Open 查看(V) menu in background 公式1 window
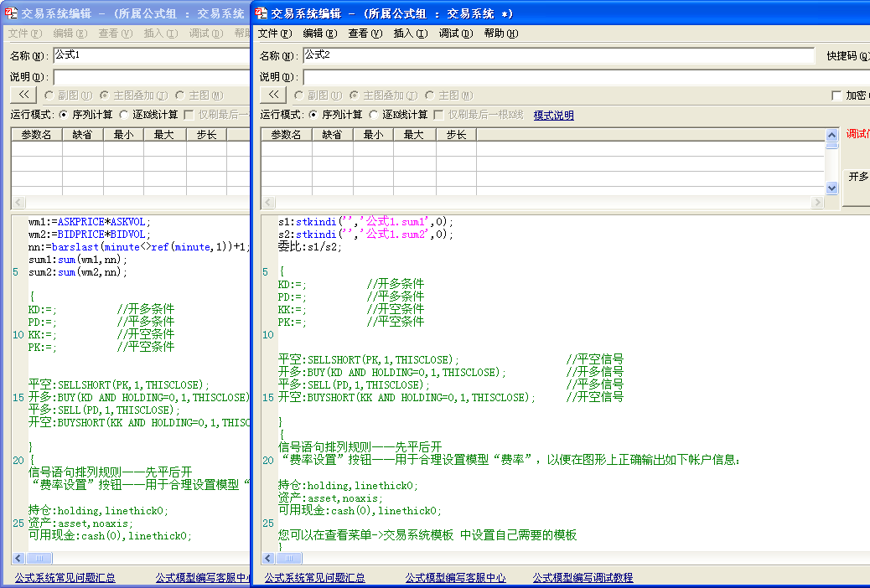The width and height of the screenshot is (870, 588). point(116,34)
